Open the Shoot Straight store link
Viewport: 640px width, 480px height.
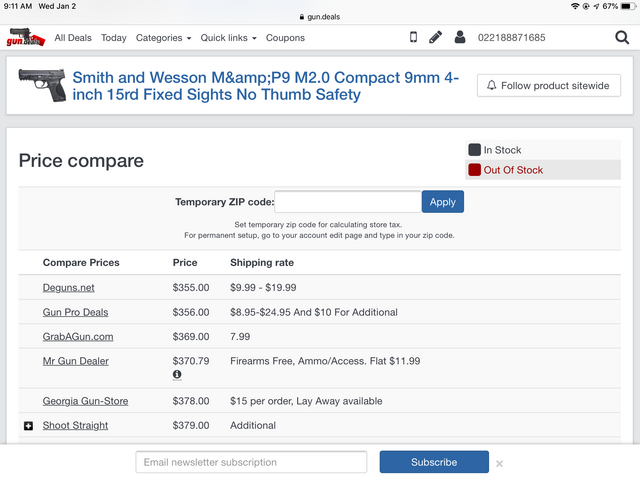[x=76, y=426]
